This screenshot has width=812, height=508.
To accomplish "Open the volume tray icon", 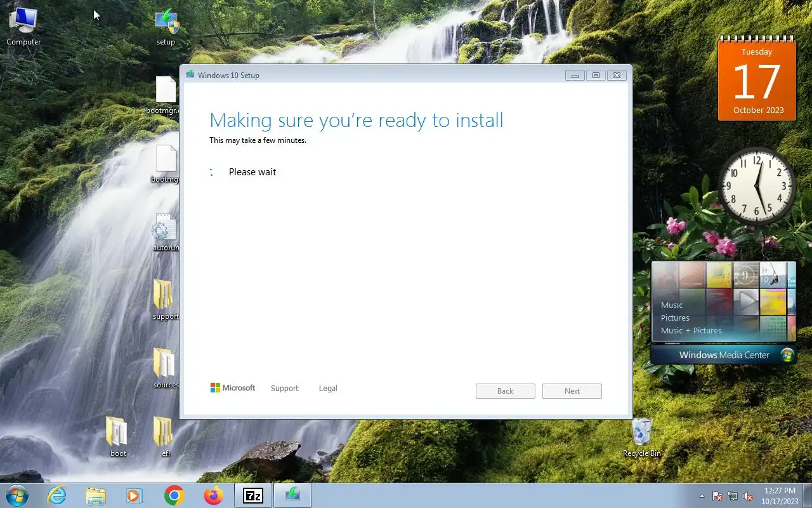I will point(748,496).
